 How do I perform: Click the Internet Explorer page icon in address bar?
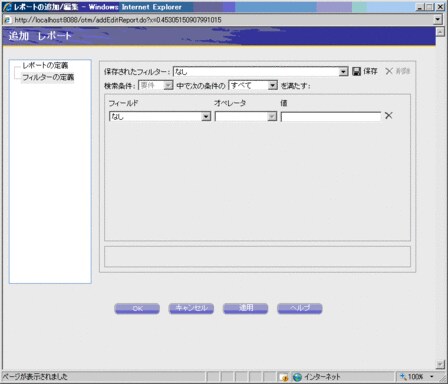coord(7,20)
